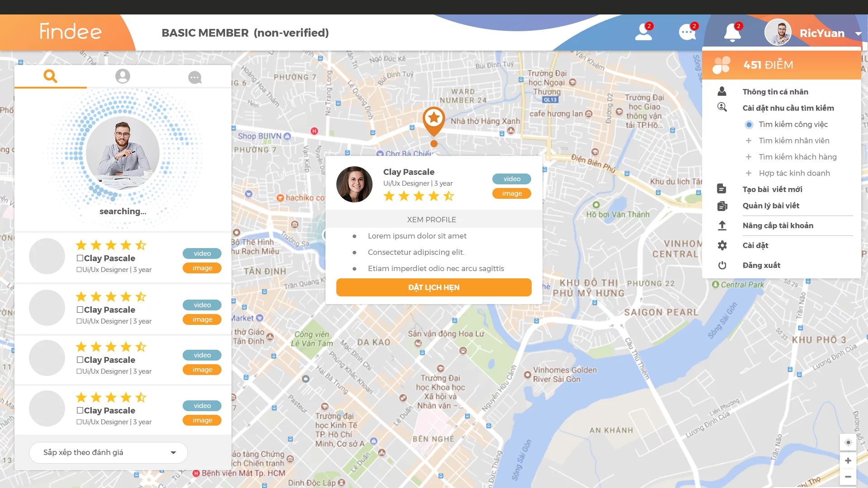This screenshot has height=488, width=868.
Task: Switch to the profile tab in left panel
Action: (123, 76)
